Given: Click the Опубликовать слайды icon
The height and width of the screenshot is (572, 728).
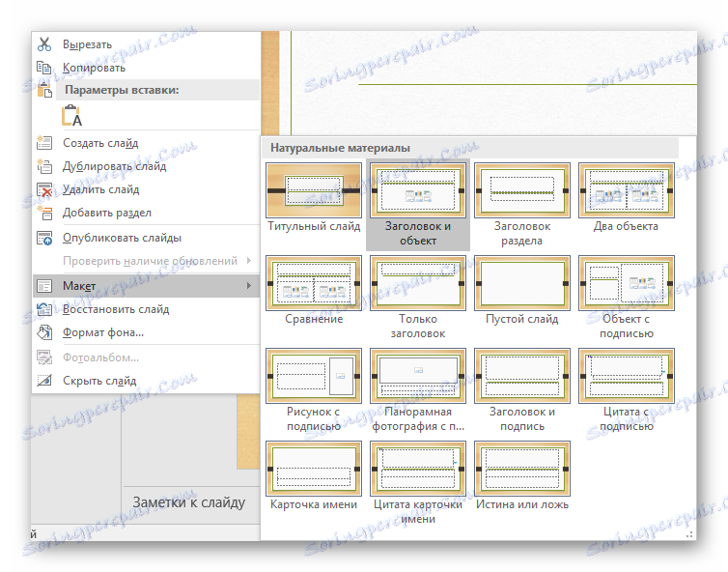Looking at the screenshot, I should [44, 238].
